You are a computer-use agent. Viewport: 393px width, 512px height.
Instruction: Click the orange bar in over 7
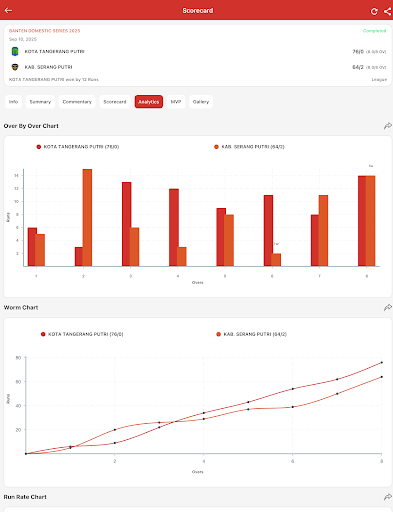point(323,231)
